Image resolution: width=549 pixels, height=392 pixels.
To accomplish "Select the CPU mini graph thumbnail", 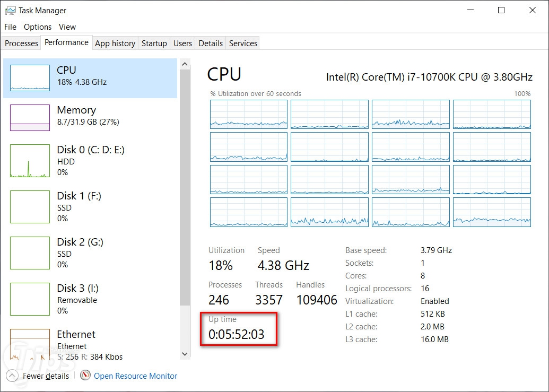I will coord(30,77).
